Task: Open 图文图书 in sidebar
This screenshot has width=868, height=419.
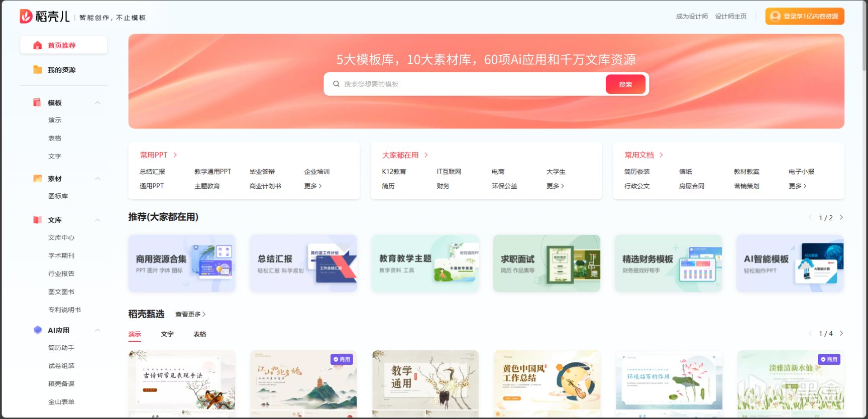Action: tap(61, 292)
